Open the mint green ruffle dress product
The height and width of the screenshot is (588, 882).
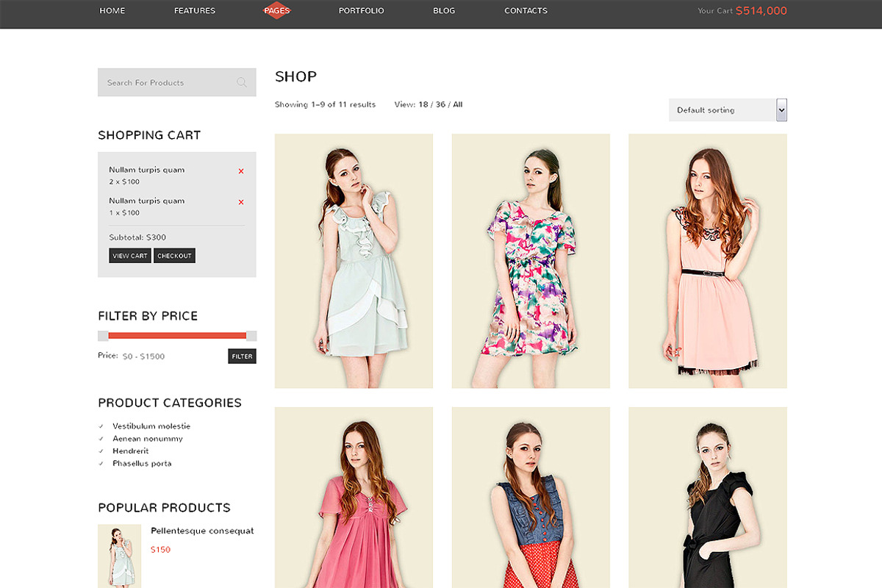coord(354,261)
